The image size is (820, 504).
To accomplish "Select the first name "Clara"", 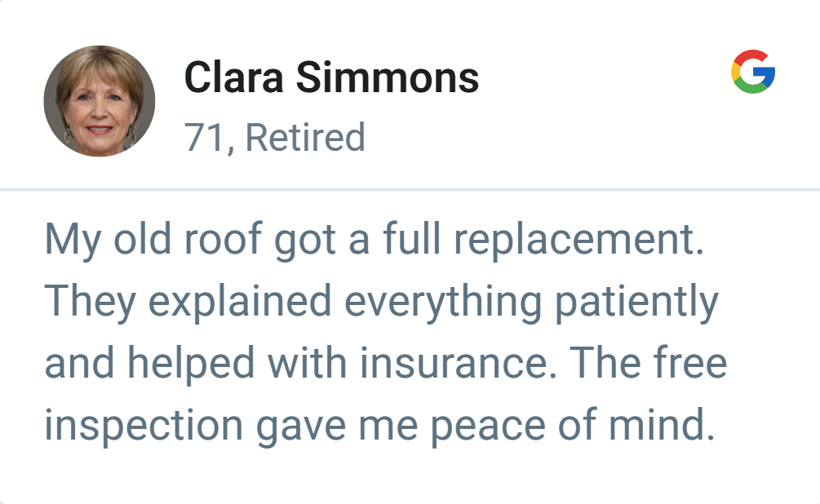I will click(x=233, y=78).
